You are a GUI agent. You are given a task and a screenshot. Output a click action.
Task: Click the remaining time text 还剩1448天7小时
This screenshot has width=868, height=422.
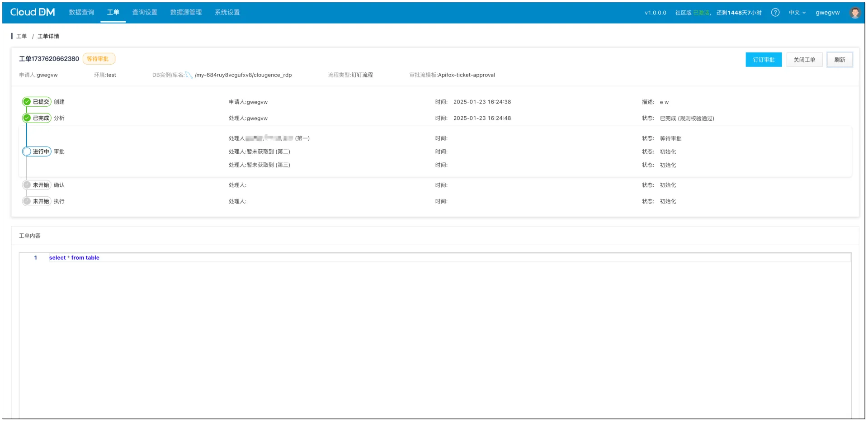coord(739,13)
